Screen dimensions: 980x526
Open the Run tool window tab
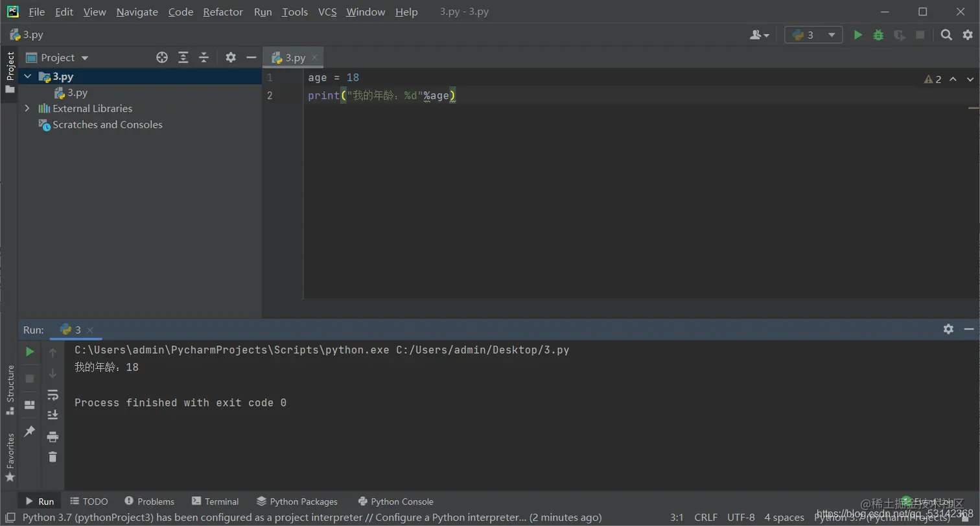tap(40, 501)
